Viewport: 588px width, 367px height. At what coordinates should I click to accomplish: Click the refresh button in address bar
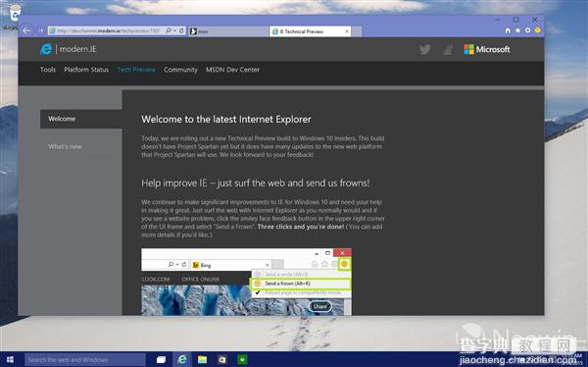click(181, 30)
